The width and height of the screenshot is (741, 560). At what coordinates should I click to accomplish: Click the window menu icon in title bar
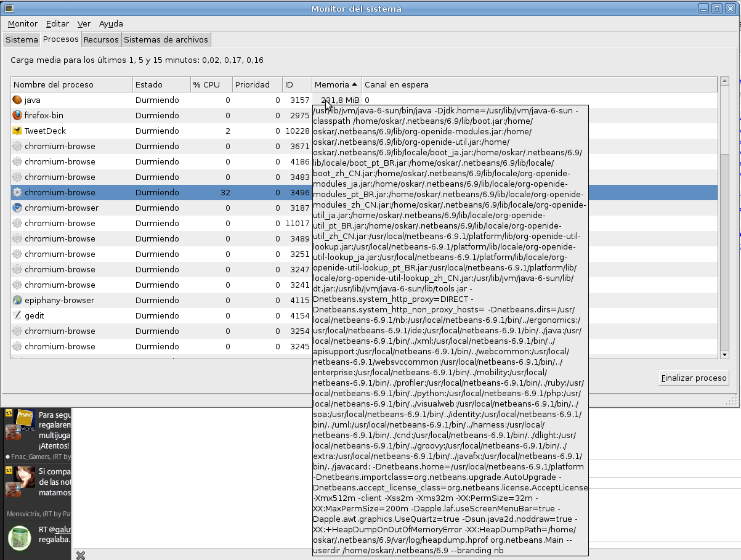point(8,9)
